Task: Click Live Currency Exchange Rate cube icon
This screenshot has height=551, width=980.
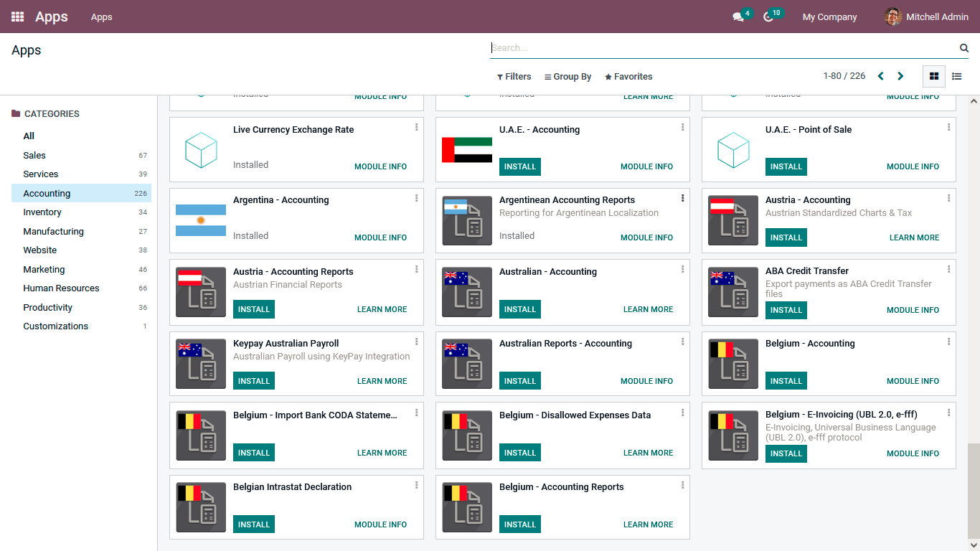Action: (x=201, y=150)
